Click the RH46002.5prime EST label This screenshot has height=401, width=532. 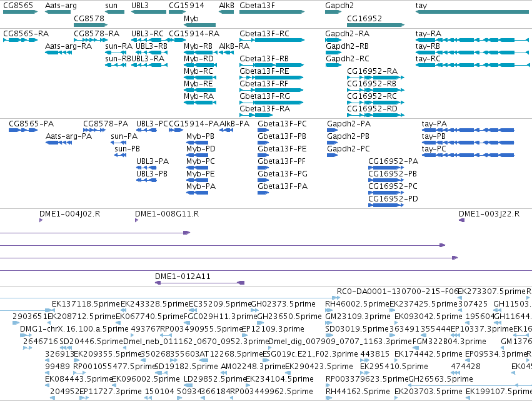(357, 304)
